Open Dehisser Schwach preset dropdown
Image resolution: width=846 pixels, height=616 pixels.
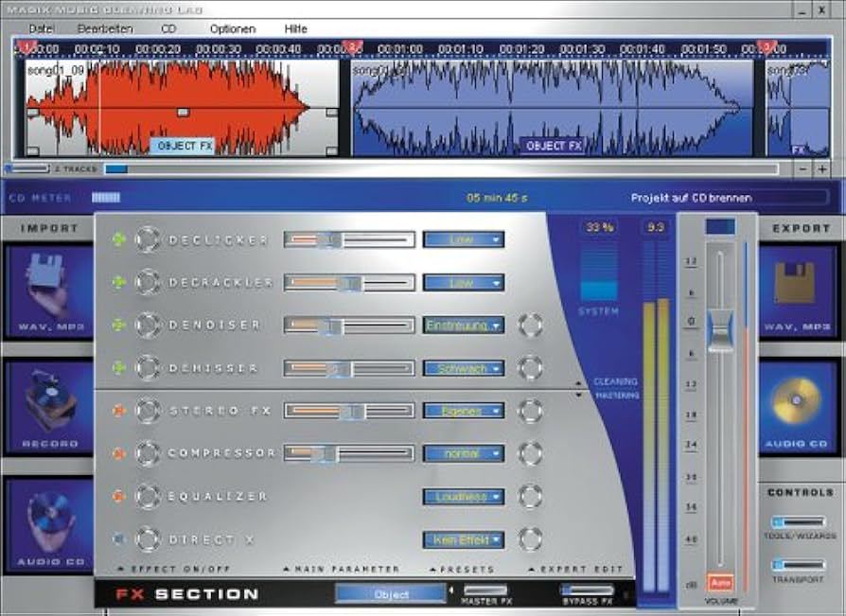(464, 368)
